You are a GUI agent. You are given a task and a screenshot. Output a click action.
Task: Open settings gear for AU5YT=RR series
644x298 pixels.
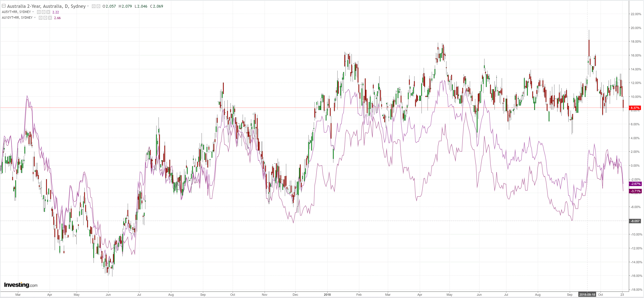[44, 12]
